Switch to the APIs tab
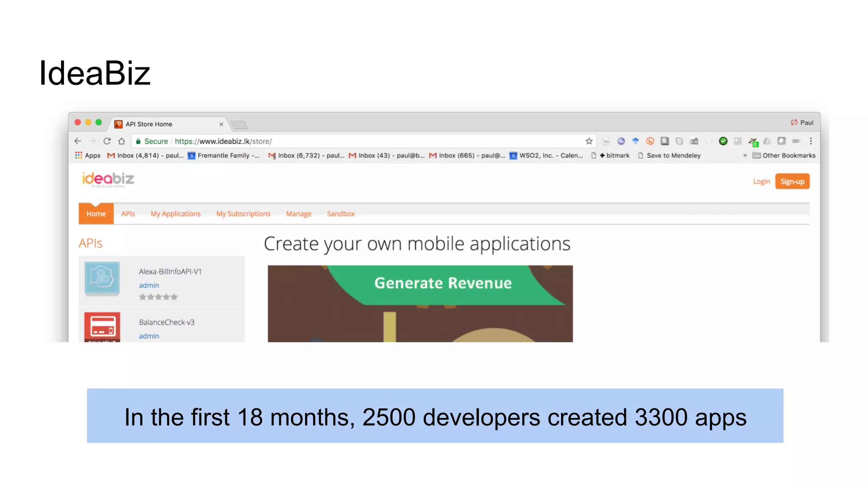This screenshot has height=488, width=868. click(128, 214)
